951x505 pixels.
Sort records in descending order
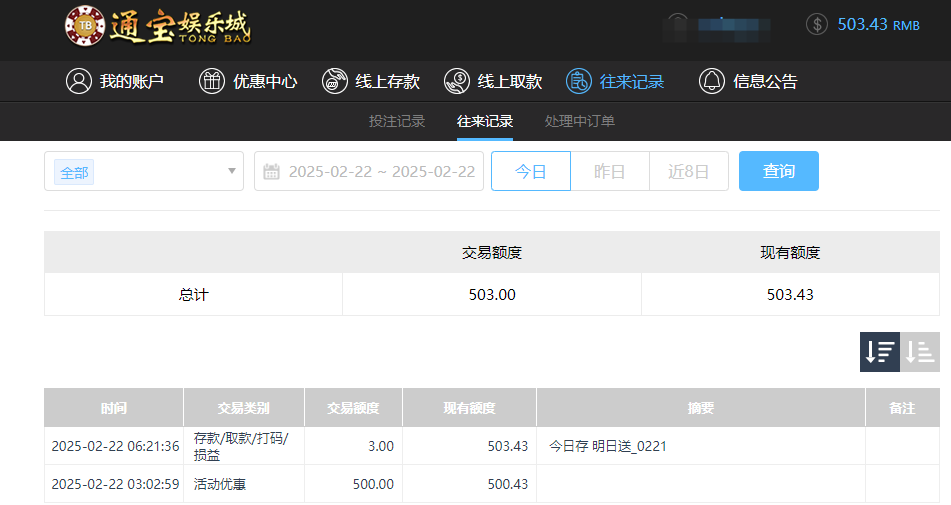tap(880, 352)
